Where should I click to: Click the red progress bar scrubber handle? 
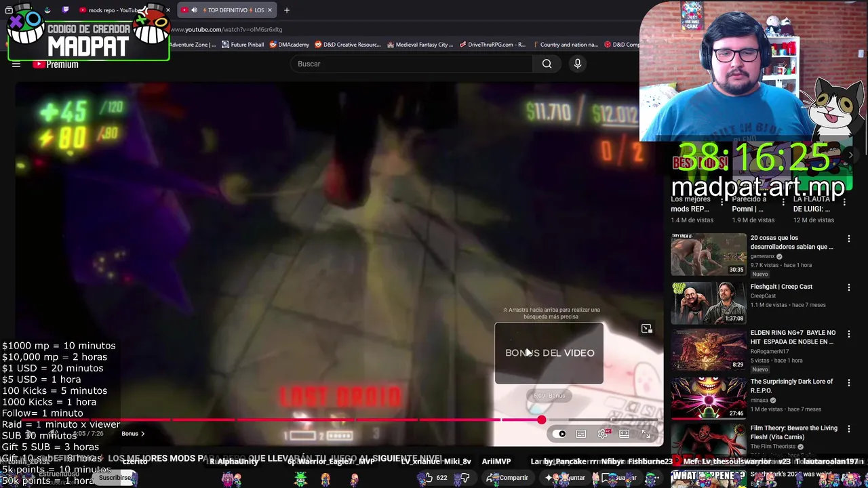tap(541, 420)
